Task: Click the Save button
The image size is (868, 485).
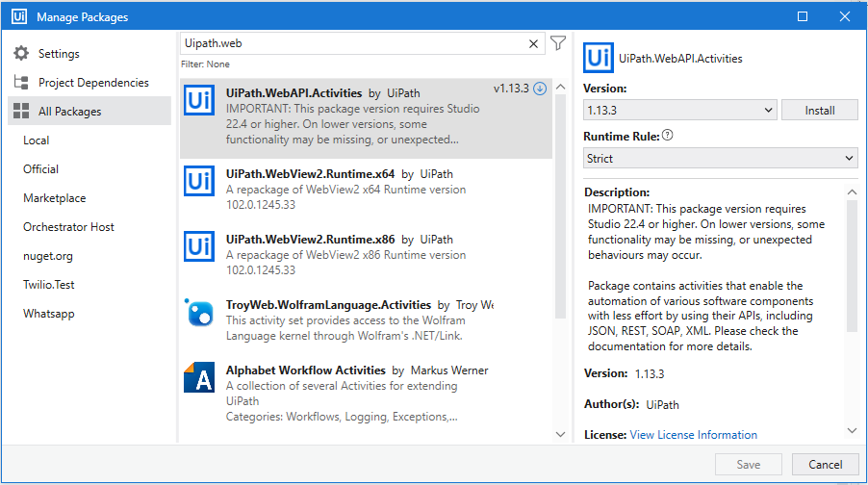Action: coord(748,465)
